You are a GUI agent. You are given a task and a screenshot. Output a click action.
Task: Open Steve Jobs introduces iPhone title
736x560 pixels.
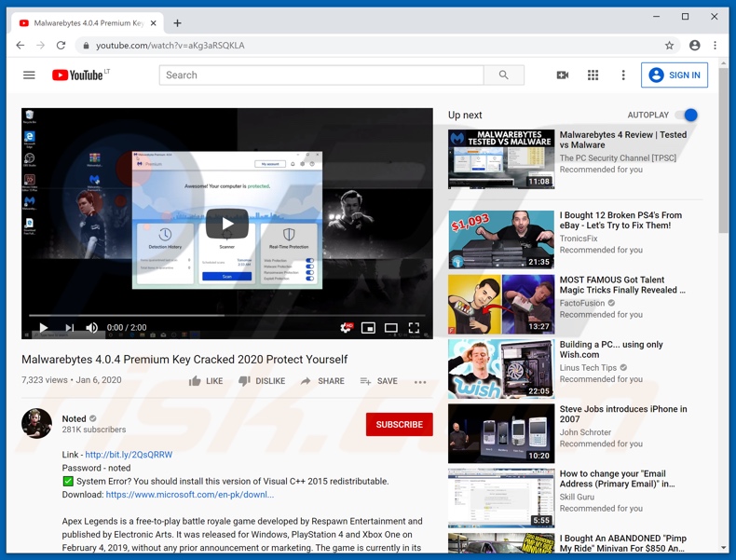[x=623, y=414]
